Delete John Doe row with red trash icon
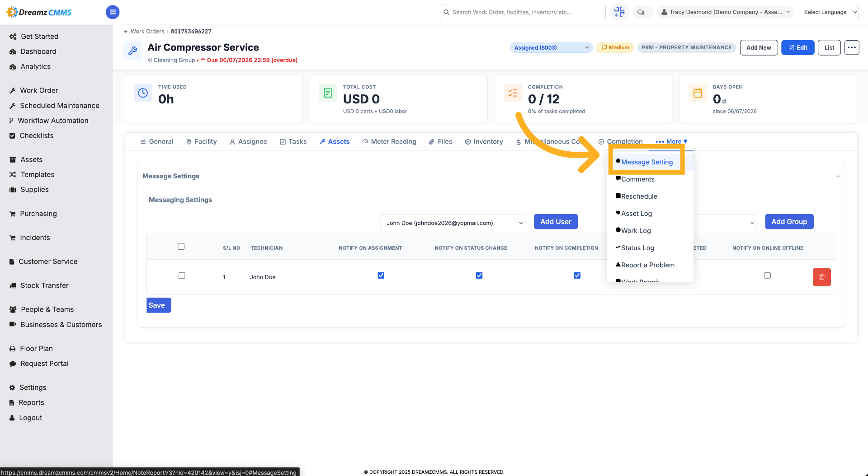This screenshot has width=868, height=476. (x=821, y=277)
